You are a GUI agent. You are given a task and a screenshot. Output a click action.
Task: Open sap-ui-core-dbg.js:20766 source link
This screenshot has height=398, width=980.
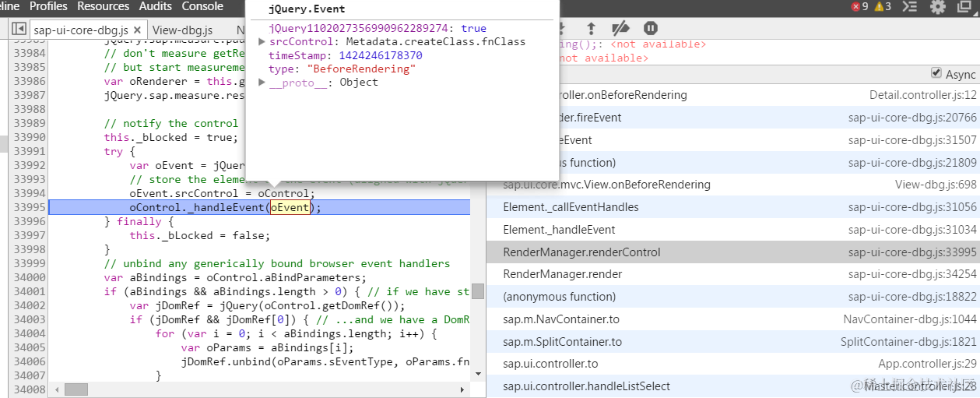tap(912, 118)
